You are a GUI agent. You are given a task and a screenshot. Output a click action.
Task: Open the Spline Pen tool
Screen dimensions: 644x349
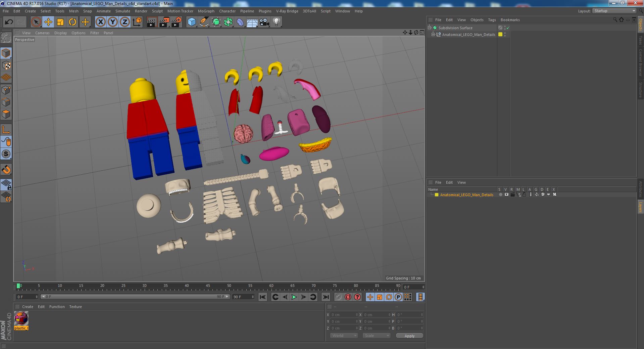204,22
